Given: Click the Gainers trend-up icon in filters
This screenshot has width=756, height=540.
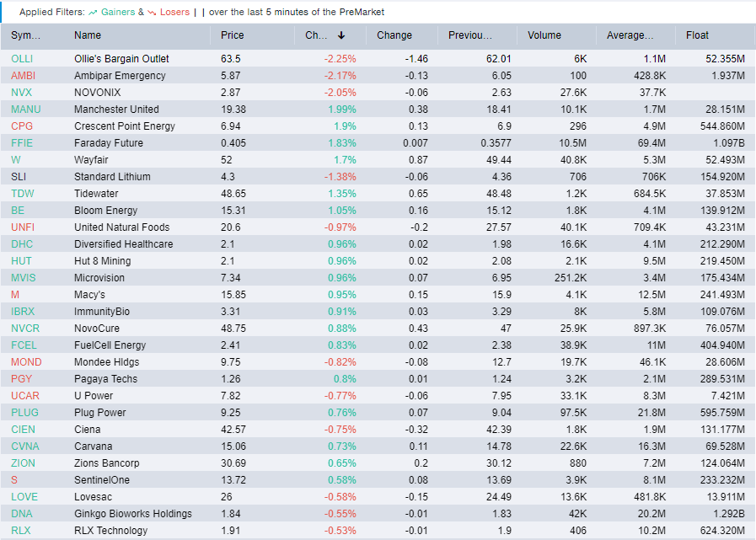Looking at the screenshot, I should click(x=93, y=13).
